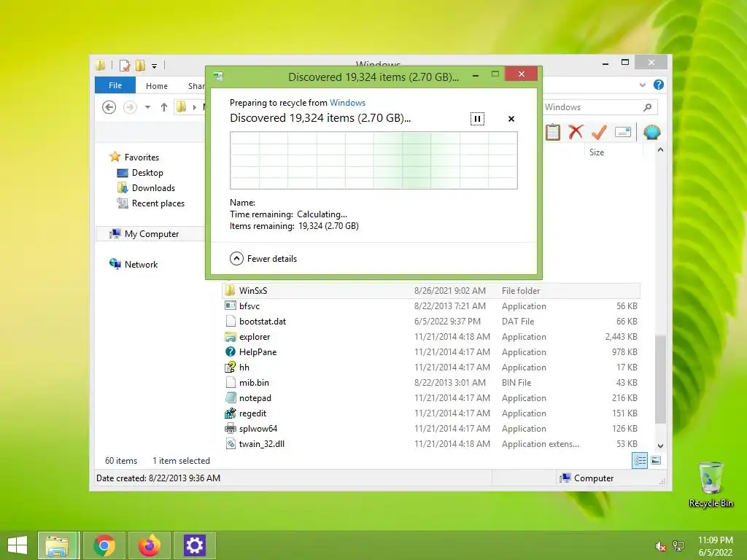Open the Windows Start button
Viewport: 747px width, 560px height.
coord(18,545)
